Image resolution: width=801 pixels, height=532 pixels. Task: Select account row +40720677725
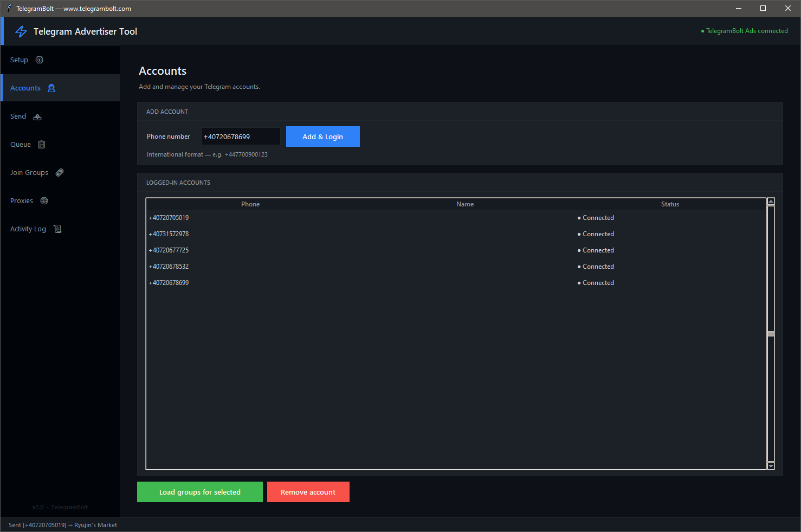[456, 250]
